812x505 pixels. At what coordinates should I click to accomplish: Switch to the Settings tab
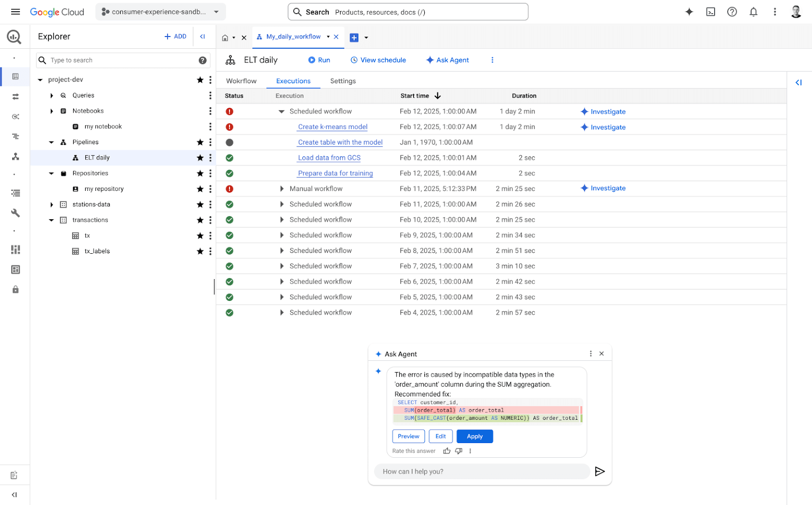pos(343,81)
